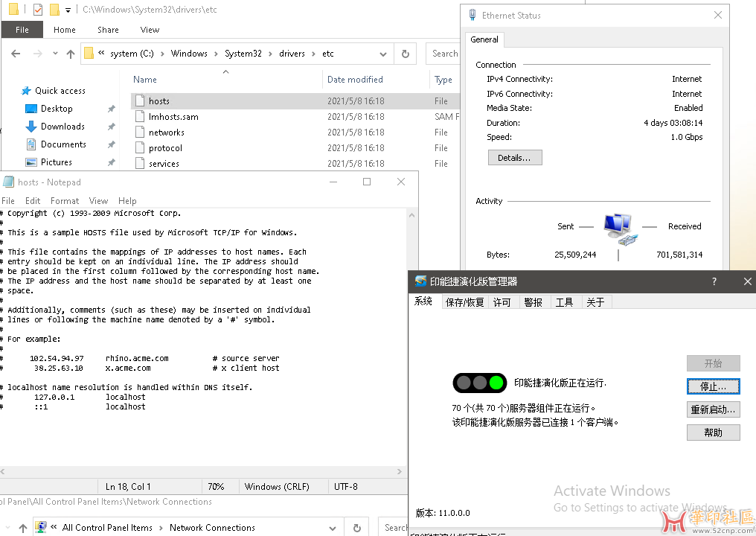Switch to the 保存/恢复 tab
The image size is (756, 536).
click(465, 302)
